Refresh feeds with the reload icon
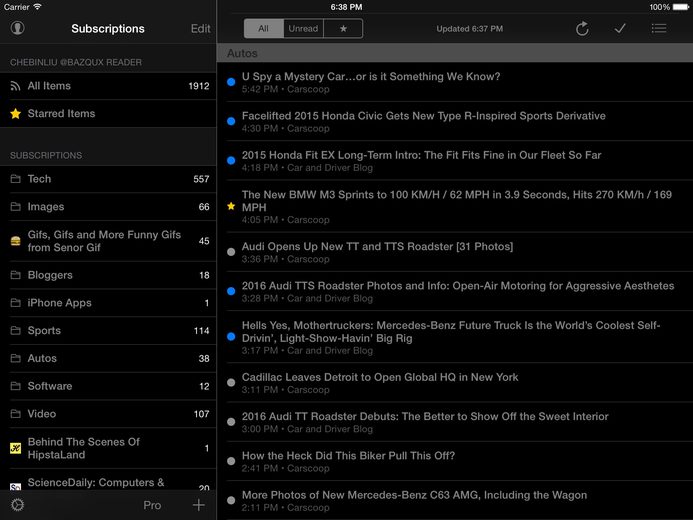Image resolution: width=693 pixels, height=520 pixels. tap(582, 29)
